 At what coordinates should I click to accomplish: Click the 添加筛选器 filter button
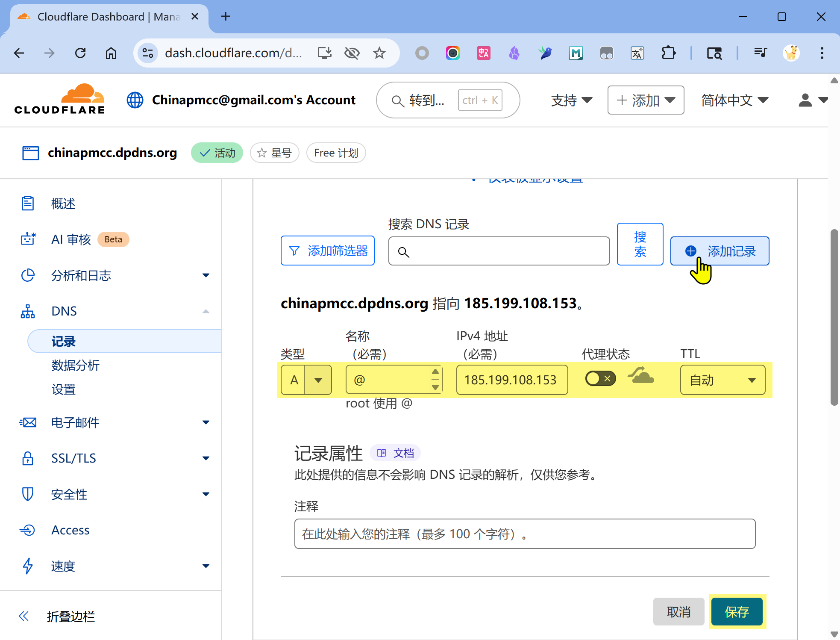click(x=328, y=251)
